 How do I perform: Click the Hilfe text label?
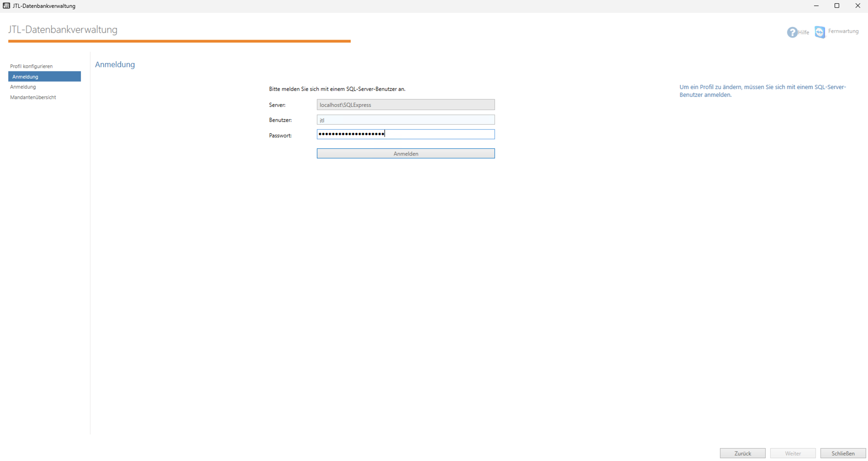(804, 32)
